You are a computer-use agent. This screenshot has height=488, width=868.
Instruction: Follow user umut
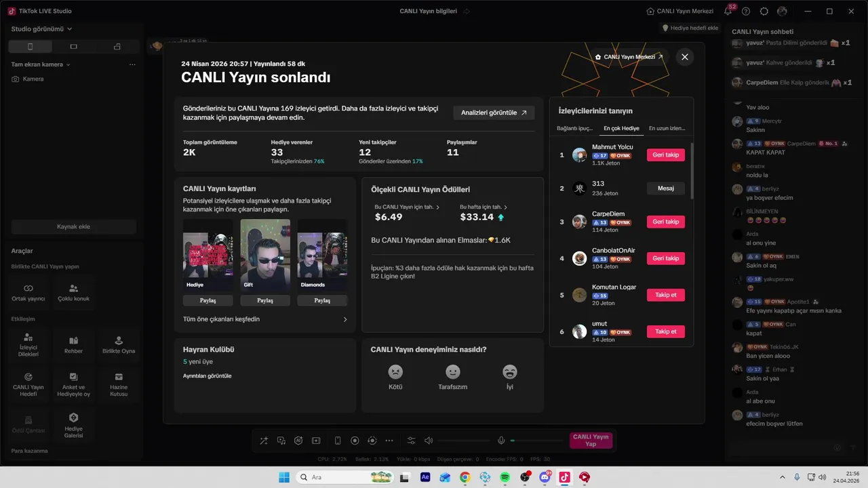[666, 331]
